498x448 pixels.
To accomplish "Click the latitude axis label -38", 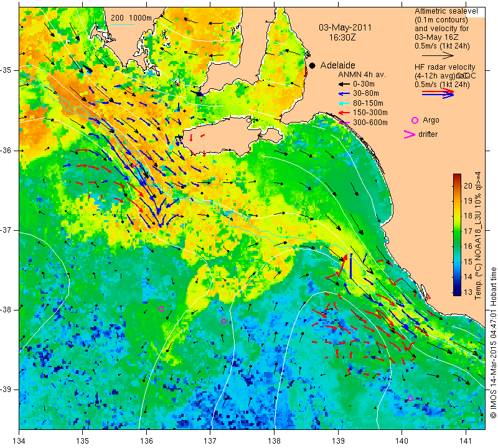I will pos(6,310).
